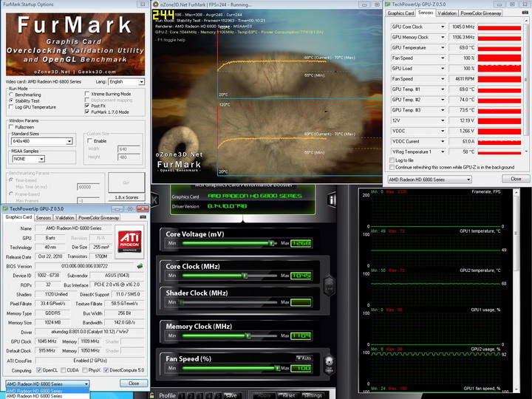
Task: Click GPU-Z title bar icon in Graphics Card window
Action: pyautogui.click(x=5, y=208)
